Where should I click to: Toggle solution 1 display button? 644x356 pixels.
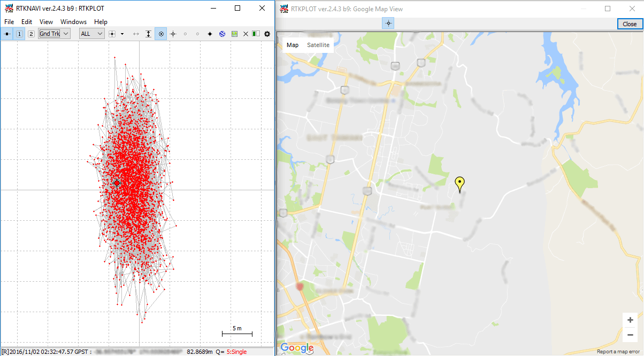point(19,34)
